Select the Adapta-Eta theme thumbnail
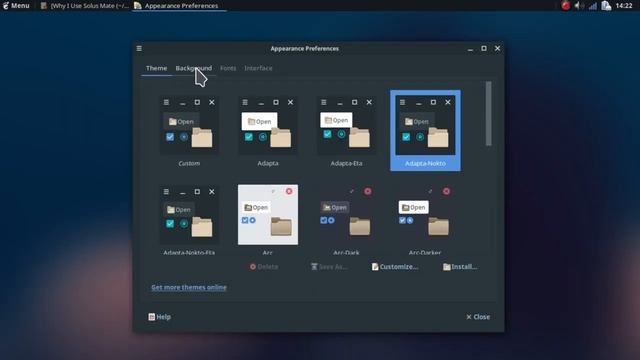 (x=347, y=125)
